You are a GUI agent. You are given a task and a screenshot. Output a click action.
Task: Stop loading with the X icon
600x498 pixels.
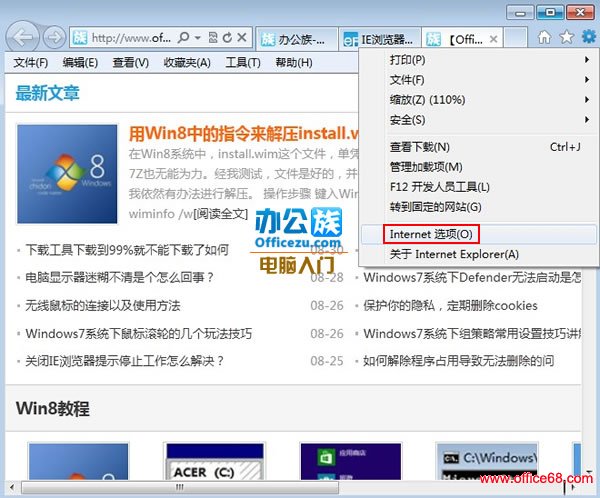point(242,38)
